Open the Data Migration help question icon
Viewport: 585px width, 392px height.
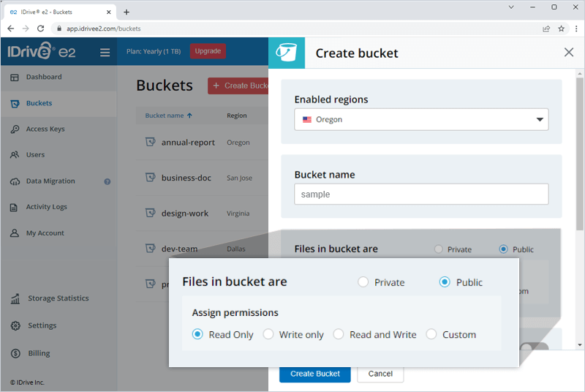(x=107, y=181)
